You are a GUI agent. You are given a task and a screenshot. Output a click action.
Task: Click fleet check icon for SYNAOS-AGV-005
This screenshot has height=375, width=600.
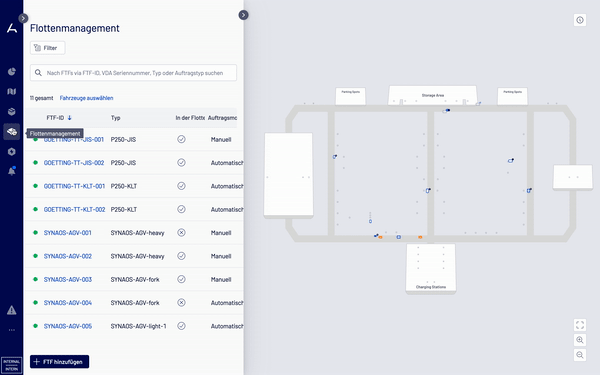coord(181,326)
